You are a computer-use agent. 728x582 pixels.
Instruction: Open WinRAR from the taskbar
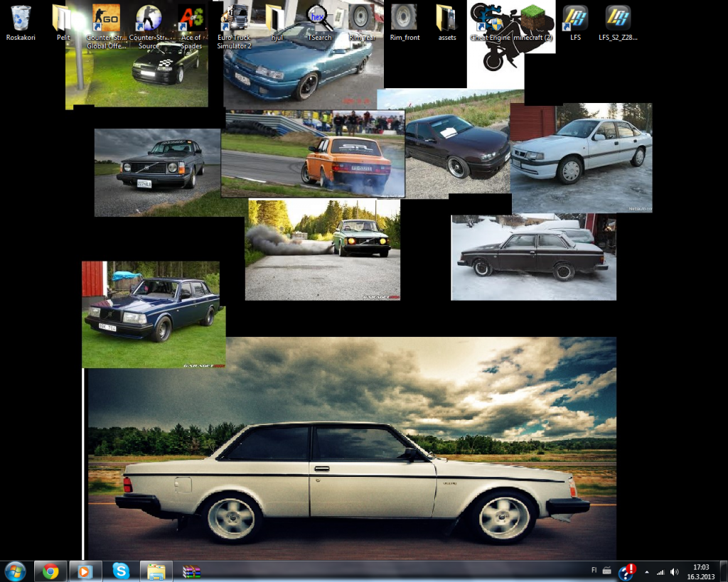pyautogui.click(x=191, y=571)
